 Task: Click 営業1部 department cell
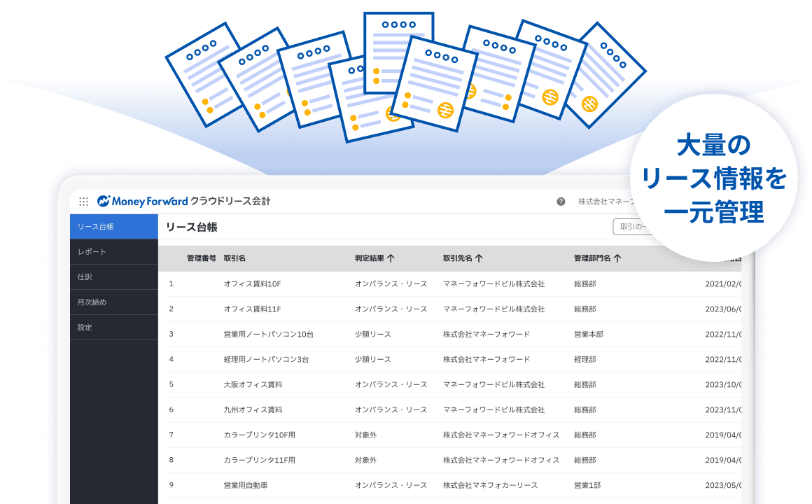[587, 485]
